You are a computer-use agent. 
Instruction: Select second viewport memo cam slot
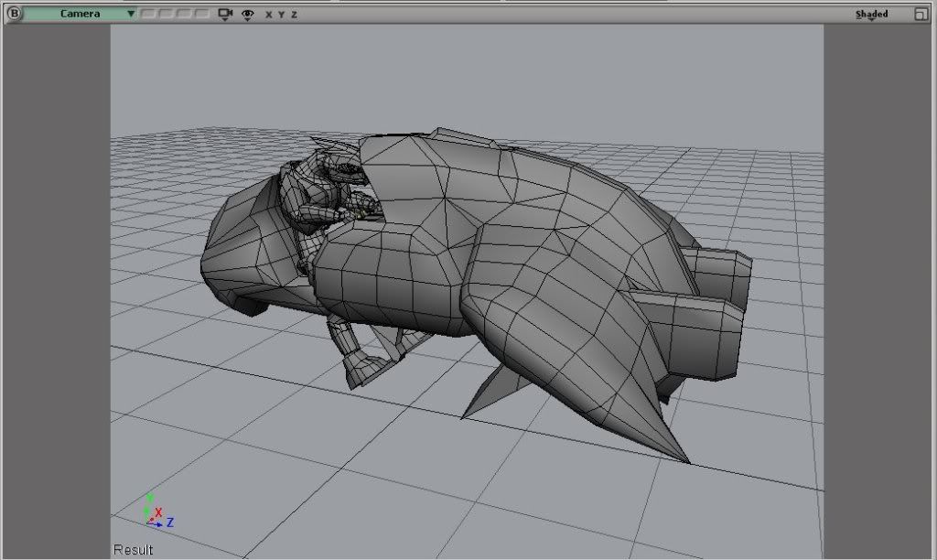coord(166,13)
